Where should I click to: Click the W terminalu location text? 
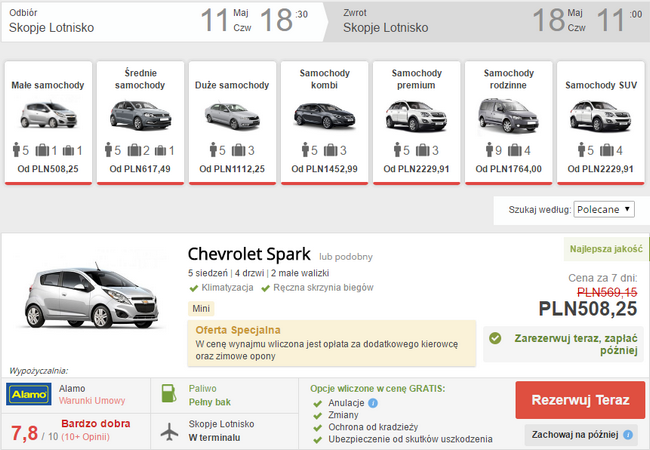coord(214,438)
